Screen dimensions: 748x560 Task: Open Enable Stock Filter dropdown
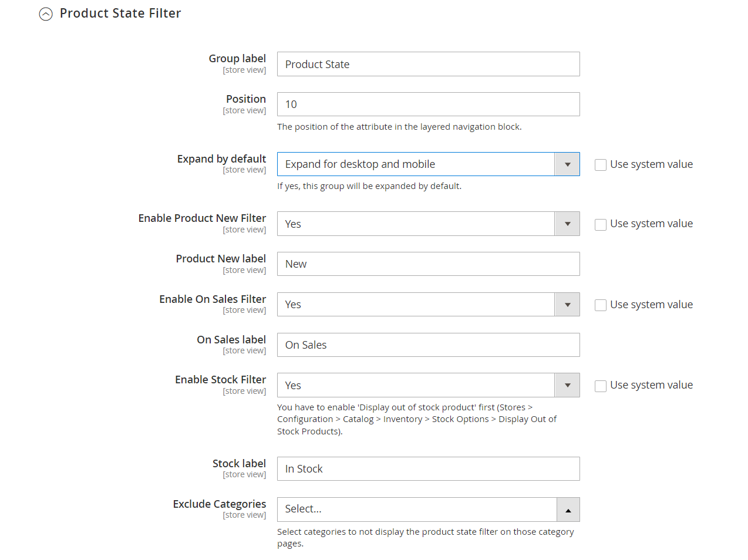[416, 385]
